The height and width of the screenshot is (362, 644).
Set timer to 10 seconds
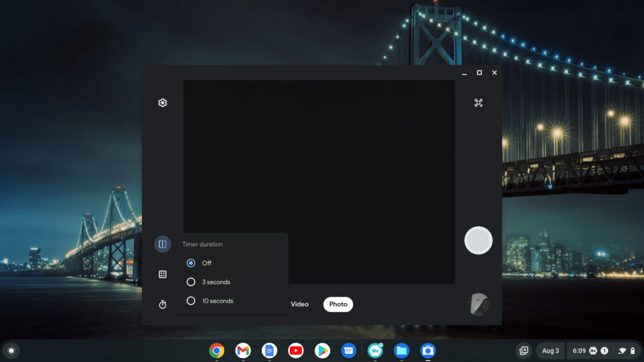point(191,300)
